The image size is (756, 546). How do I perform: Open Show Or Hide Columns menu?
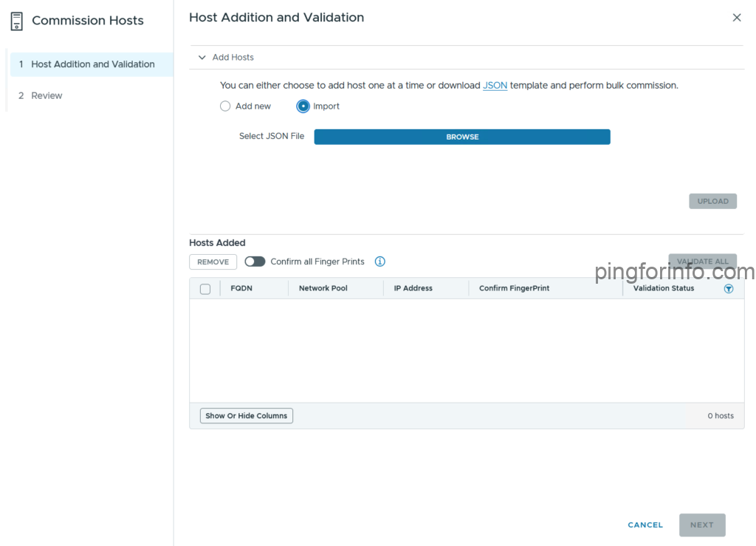coord(246,416)
